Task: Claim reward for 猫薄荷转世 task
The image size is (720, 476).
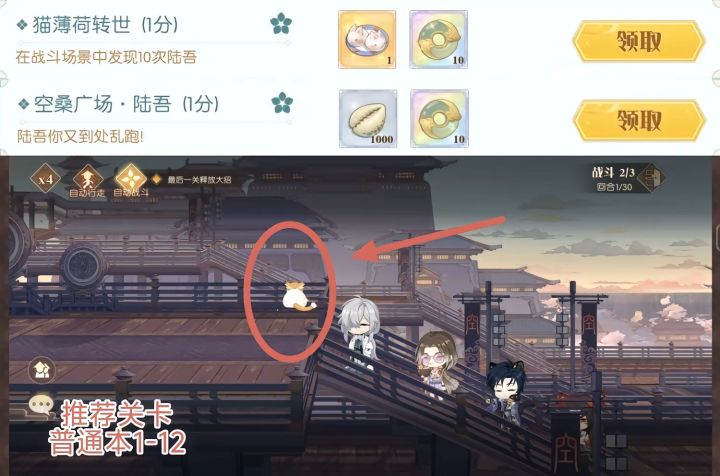Action: click(639, 41)
